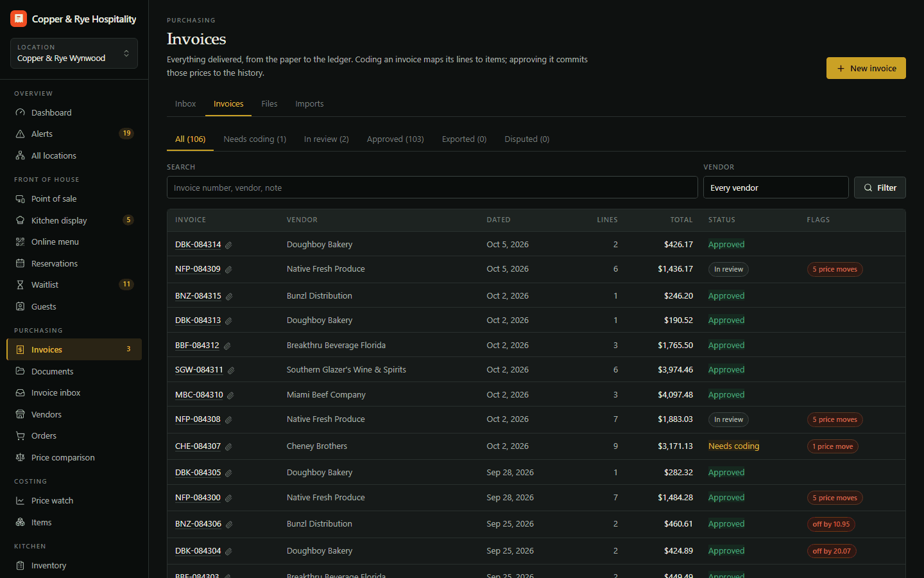924x578 pixels.
Task: Click the Alerts badge showing 19
Action: (126, 134)
